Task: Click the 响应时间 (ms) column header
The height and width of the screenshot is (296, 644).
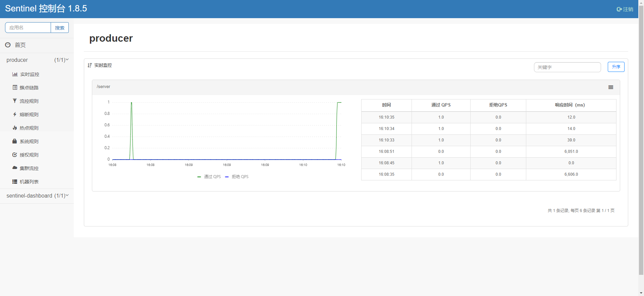Action: [571, 105]
